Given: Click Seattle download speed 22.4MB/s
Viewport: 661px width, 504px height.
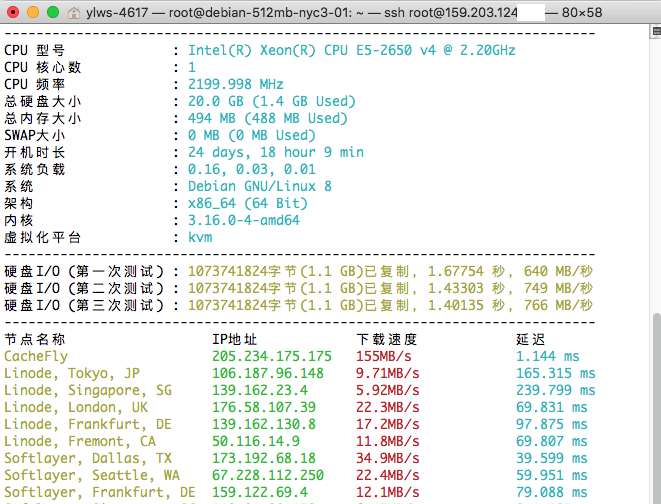Looking at the screenshot, I should click(x=388, y=475).
